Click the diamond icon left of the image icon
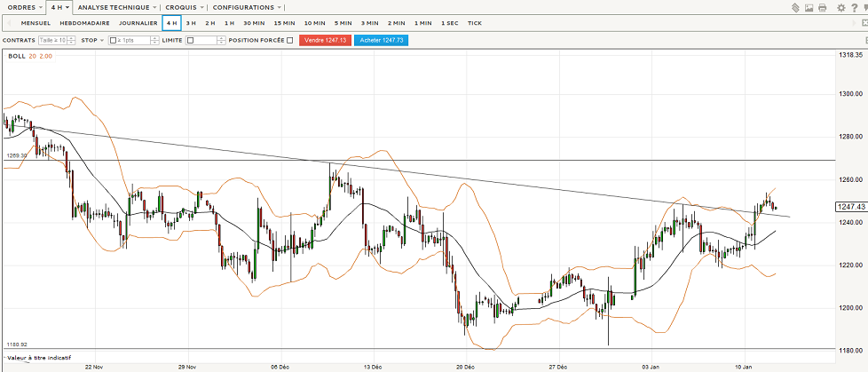This screenshot has height=372, width=868. (x=793, y=8)
